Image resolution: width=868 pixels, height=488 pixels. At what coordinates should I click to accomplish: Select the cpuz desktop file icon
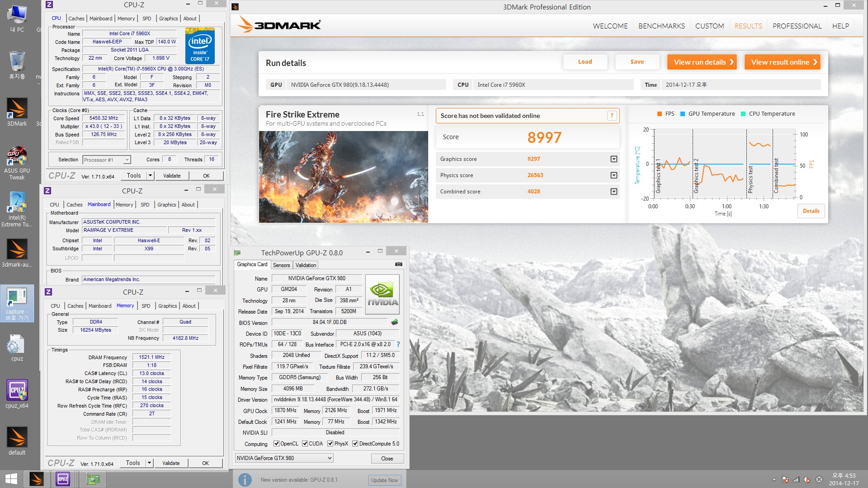click(17, 348)
